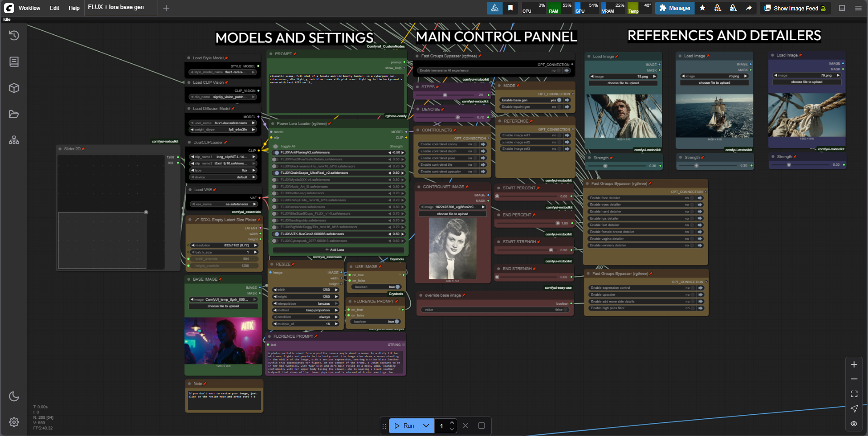
Task: Open the style_model_name dropdown
Action: click(x=223, y=72)
